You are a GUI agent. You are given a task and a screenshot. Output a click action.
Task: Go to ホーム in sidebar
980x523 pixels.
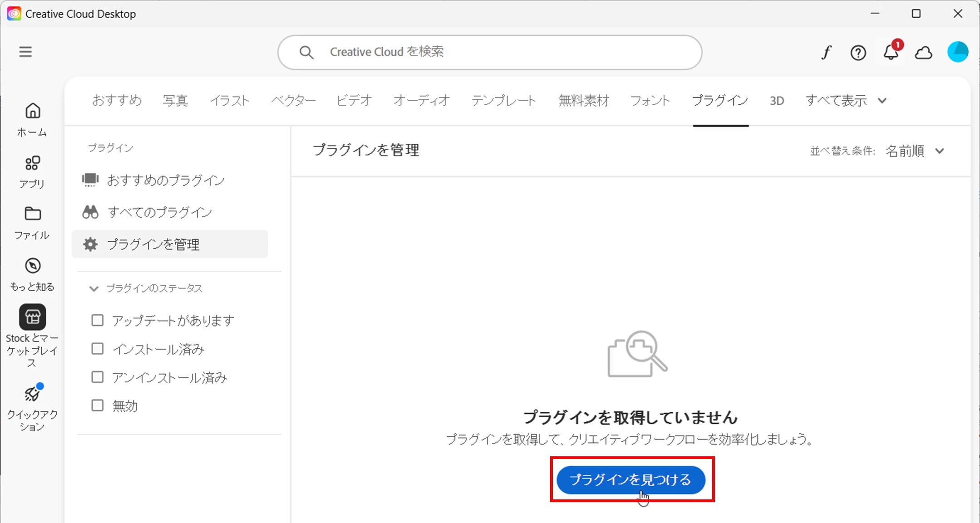32,119
